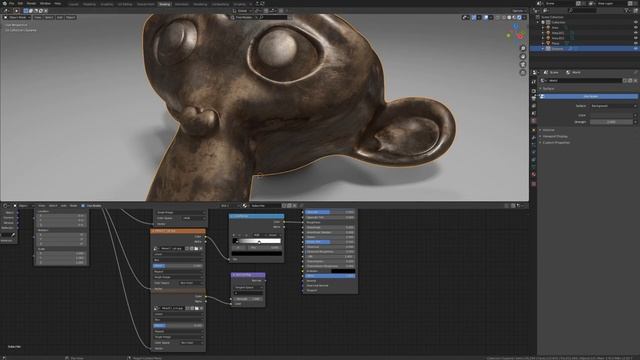The image size is (640, 360).
Task: Expand the Viewport Display panel
Action: pyautogui.click(x=555, y=136)
